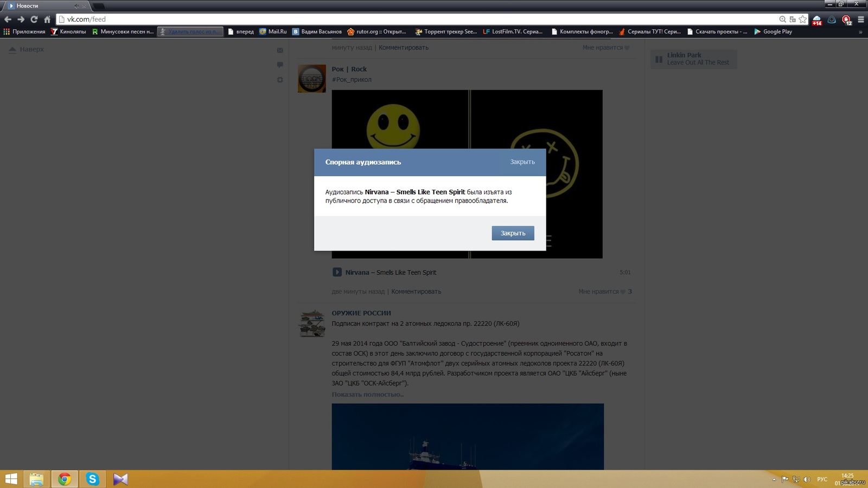Viewport: 868px width, 488px height.
Task: Close the Новости browser tab
Action: coord(84,6)
